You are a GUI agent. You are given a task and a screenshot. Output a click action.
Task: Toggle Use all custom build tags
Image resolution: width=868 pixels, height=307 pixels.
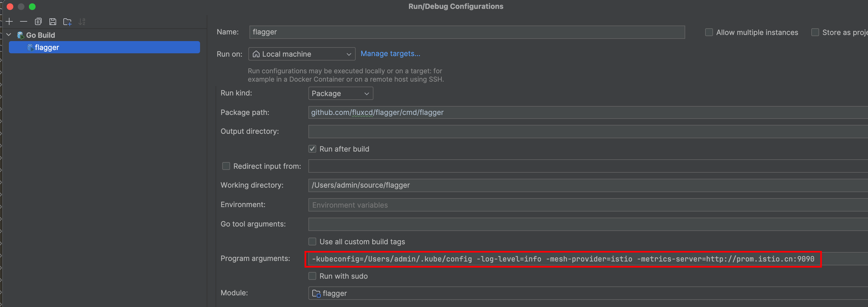[x=312, y=242]
